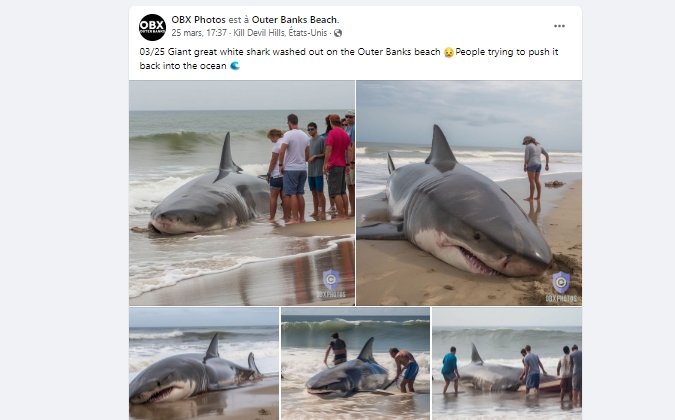Open photo with man in teal shirt

point(507,364)
